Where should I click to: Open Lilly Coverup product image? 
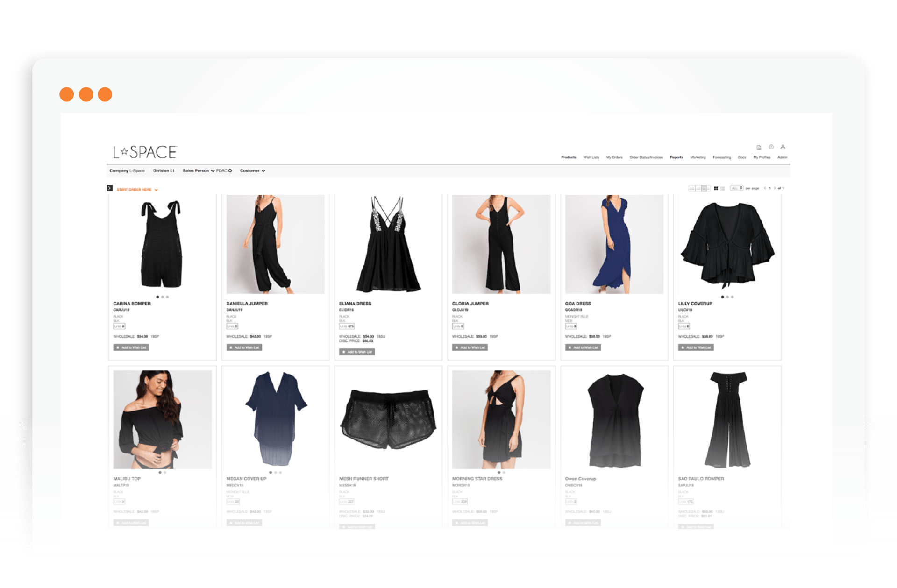point(727,244)
